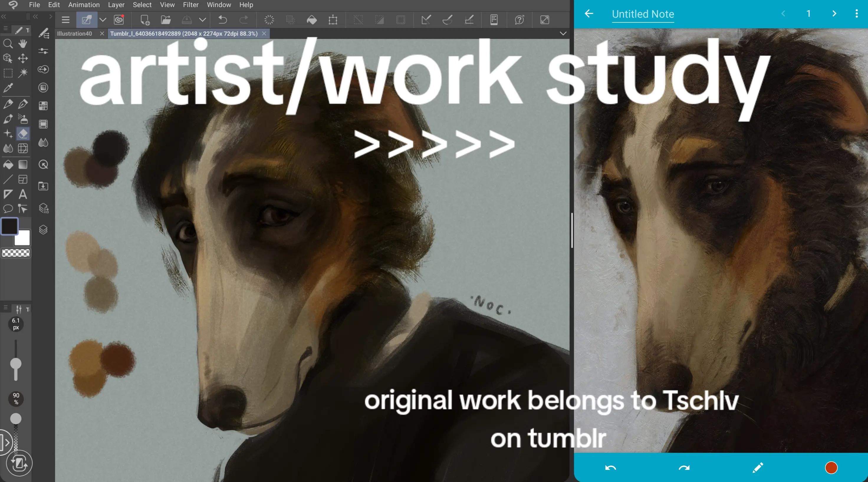Open the Tool palette's hamburger menu
This screenshot has height=482, width=868.
coord(5,29)
